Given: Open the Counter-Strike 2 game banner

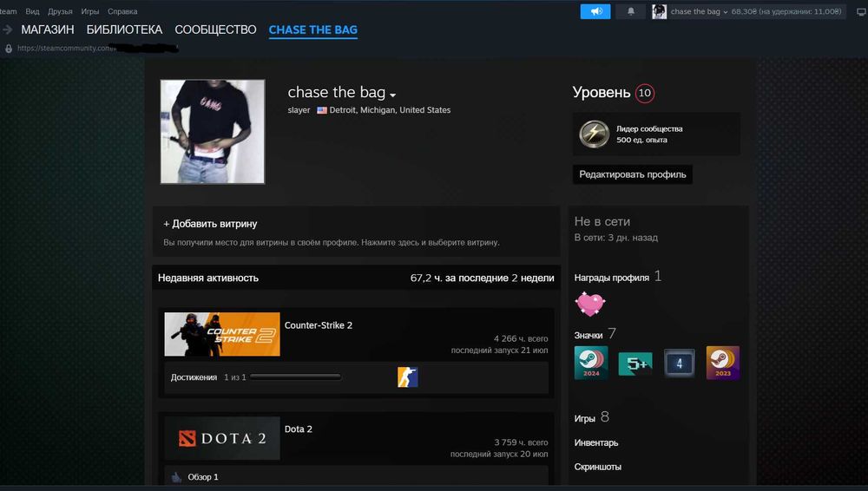Looking at the screenshot, I should coord(222,334).
